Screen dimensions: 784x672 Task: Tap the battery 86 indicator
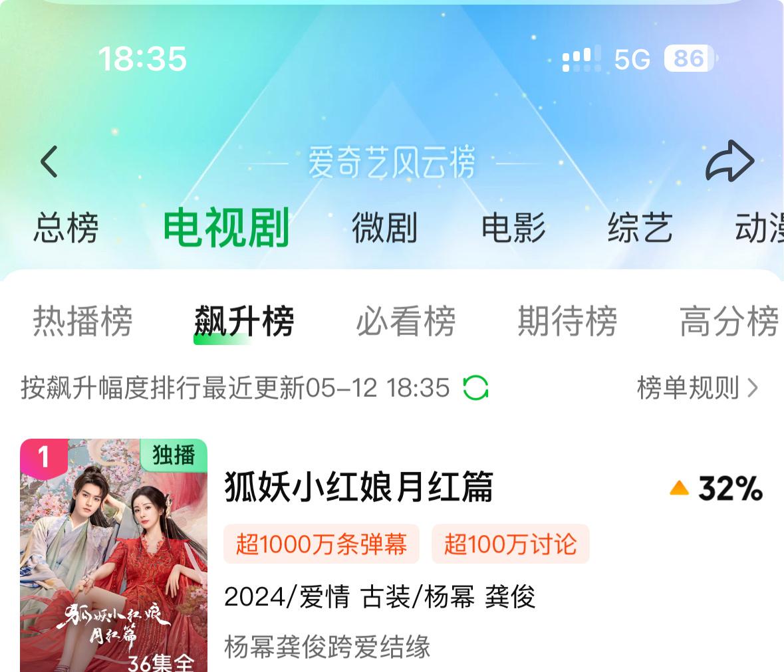pyautogui.click(x=690, y=58)
